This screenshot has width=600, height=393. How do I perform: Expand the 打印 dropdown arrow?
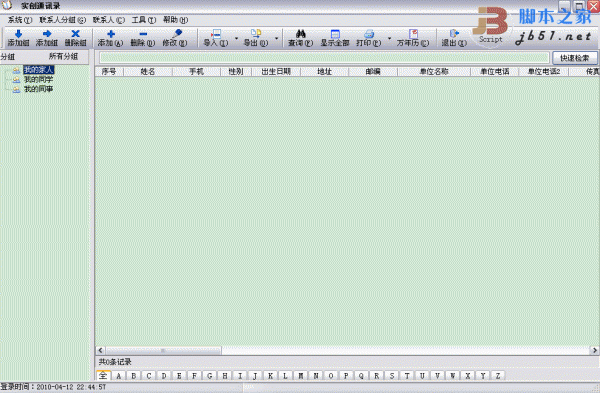coord(389,38)
